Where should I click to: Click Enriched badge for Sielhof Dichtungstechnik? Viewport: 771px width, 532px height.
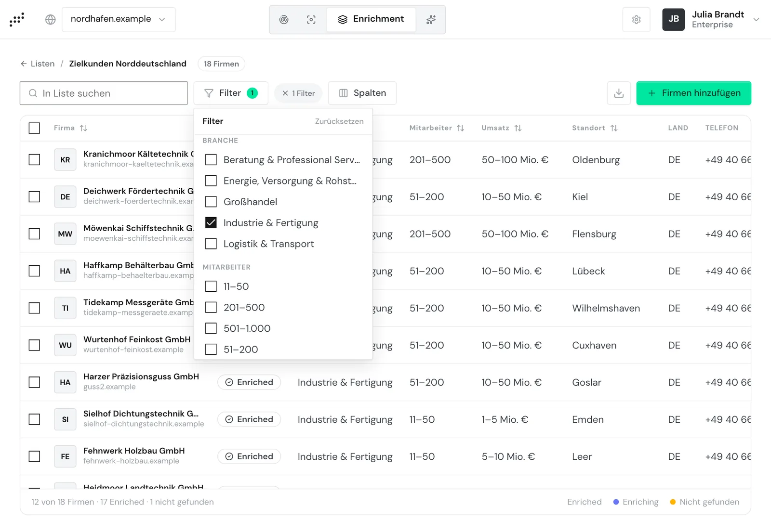click(x=249, y=419)
